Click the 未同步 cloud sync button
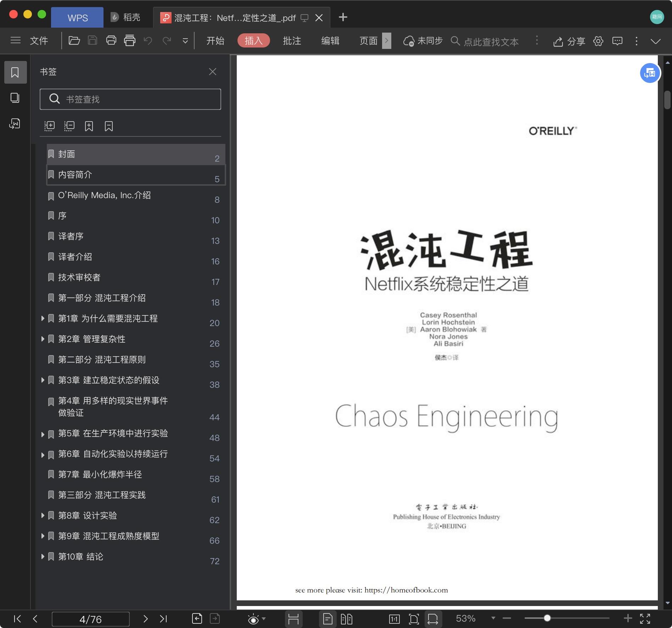The image size is (672, 628). [x=423, y=41]
